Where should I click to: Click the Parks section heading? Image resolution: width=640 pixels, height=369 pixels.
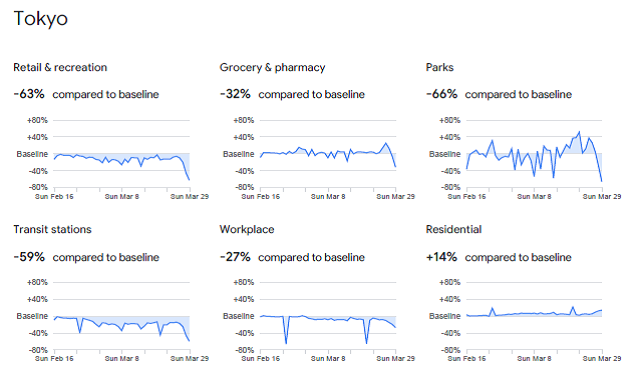click(x=440, y=67)
